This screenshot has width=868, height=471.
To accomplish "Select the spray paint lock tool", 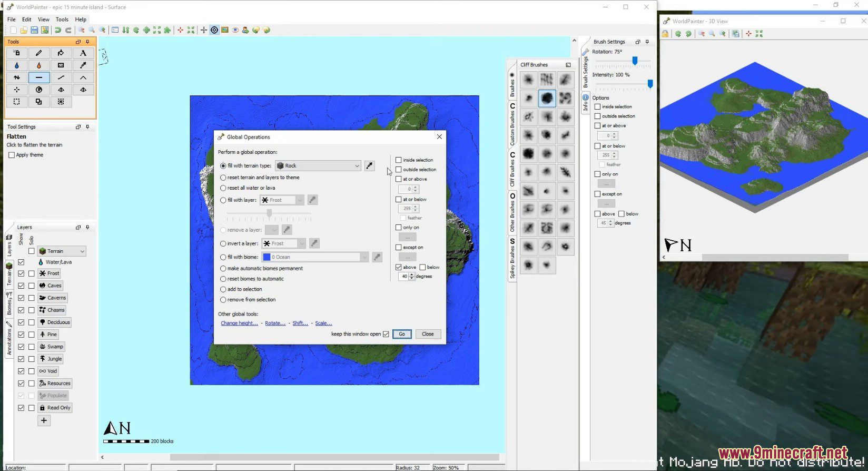I will (17, 53).
